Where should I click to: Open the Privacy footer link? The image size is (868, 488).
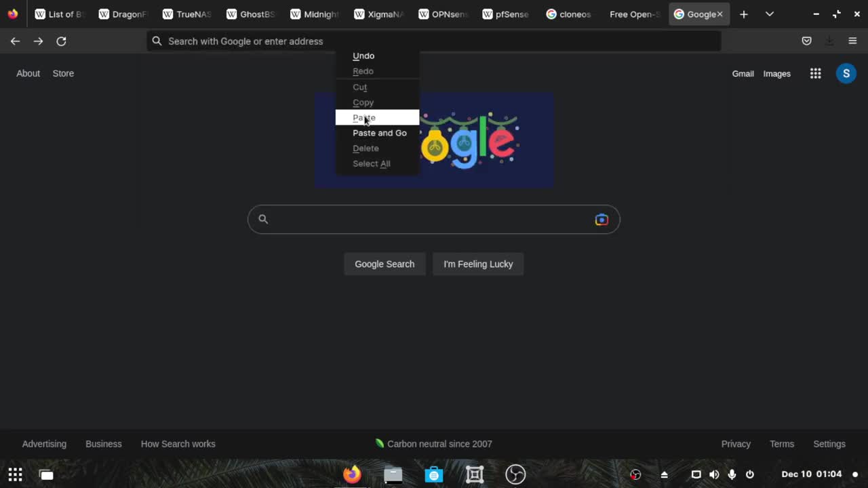pyautogui.click(x=736, y=444)
